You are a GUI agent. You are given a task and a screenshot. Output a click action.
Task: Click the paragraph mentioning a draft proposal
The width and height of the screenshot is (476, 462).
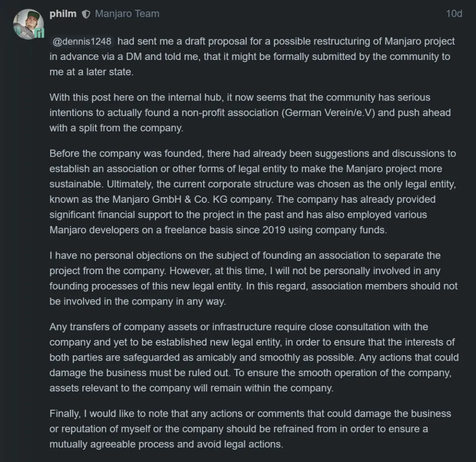(x=251, y=56)
